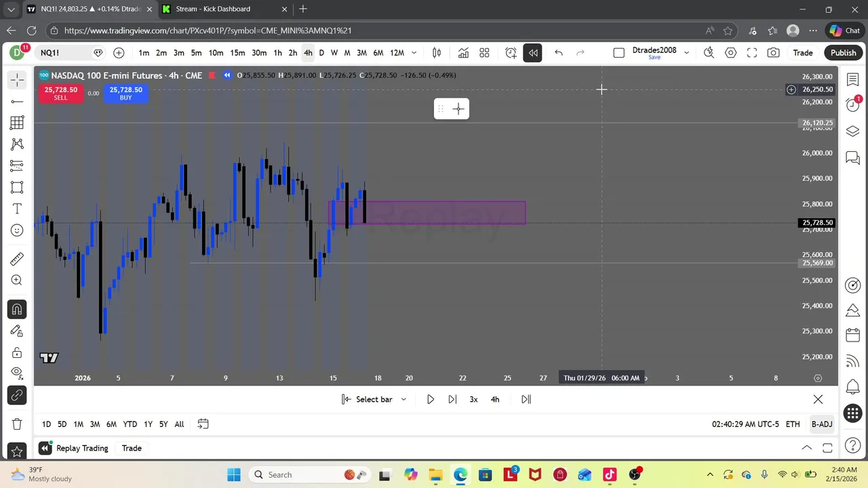Open quick search in the toolbar
The image size is (868, 488).
point(709,53)
